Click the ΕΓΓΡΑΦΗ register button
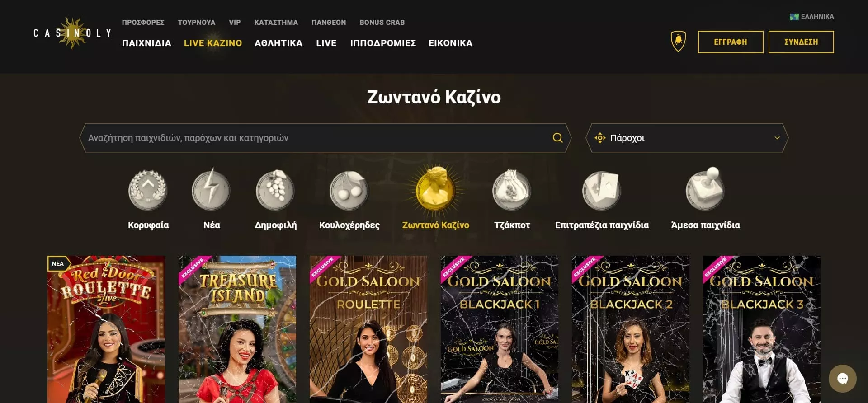868x403 pixels. 731,42
